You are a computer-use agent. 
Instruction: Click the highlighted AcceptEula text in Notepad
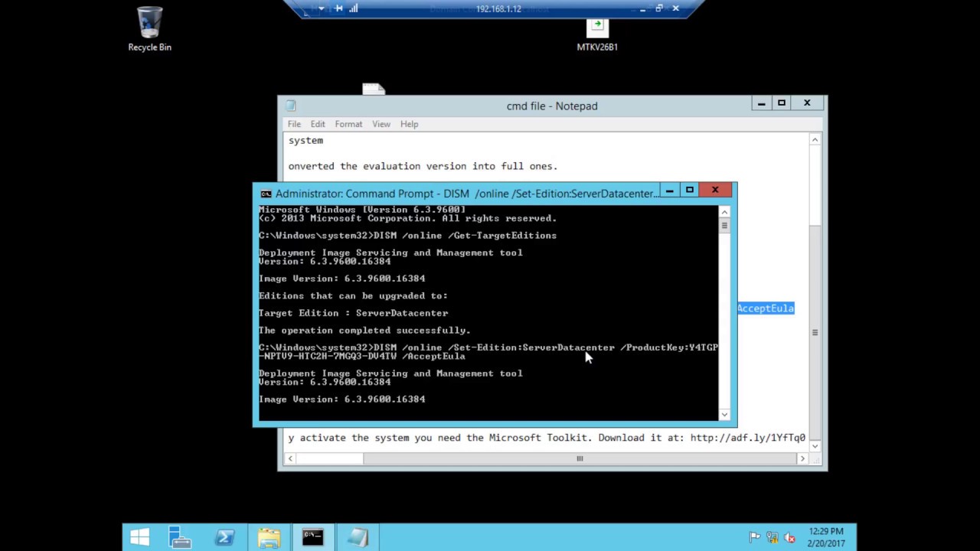766,308
